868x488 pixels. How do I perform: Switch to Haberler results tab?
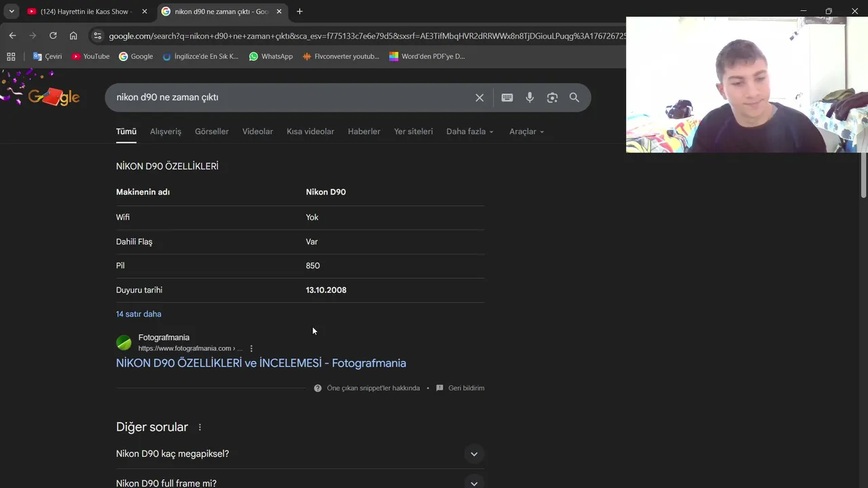point(364,131)
